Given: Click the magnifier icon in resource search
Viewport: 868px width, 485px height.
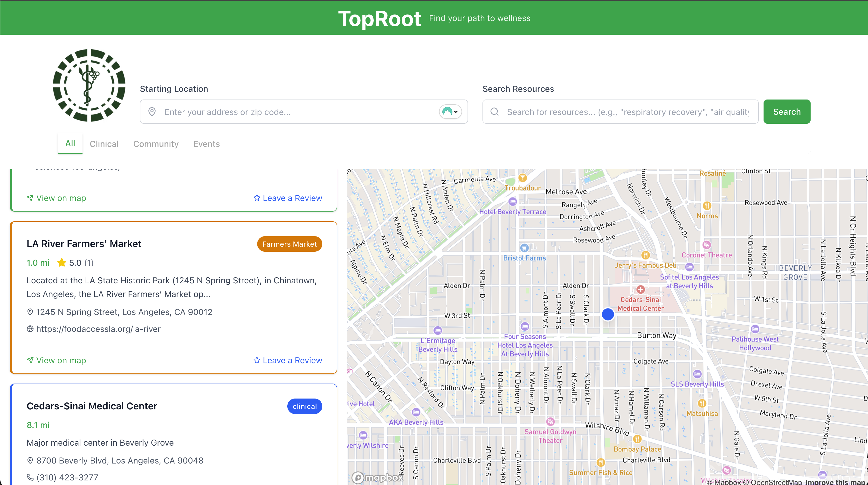Looking at the screenshot, I should [494, 112].
